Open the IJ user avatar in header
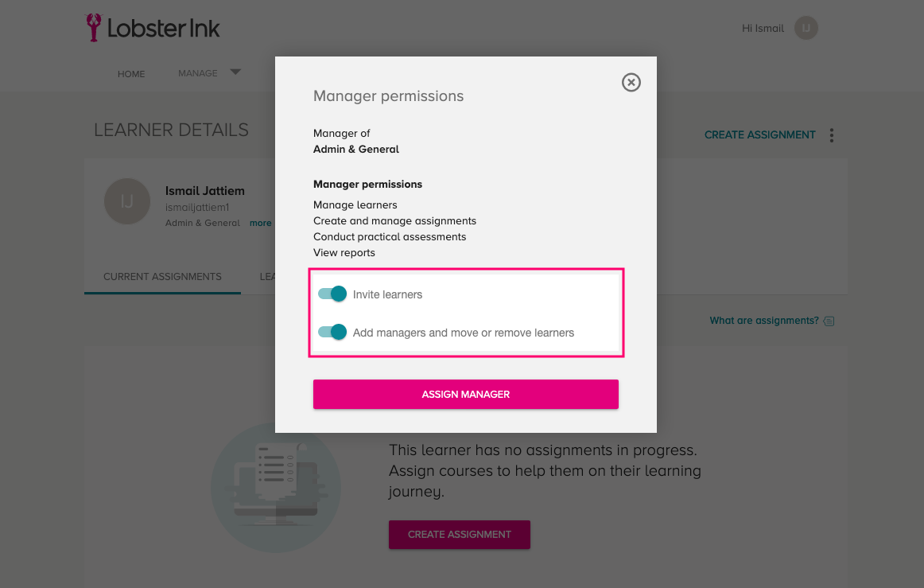Viewport: 924px width, 588px height. 806,29
